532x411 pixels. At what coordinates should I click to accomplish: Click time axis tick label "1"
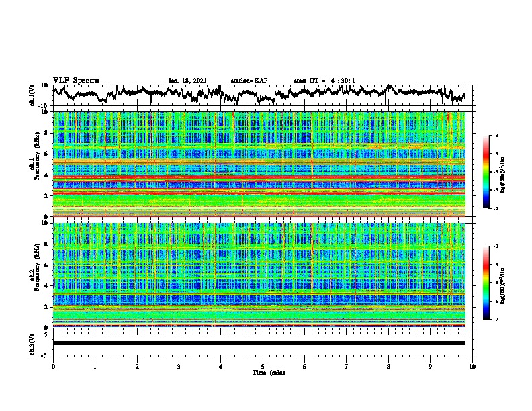(x=95, y=367)
